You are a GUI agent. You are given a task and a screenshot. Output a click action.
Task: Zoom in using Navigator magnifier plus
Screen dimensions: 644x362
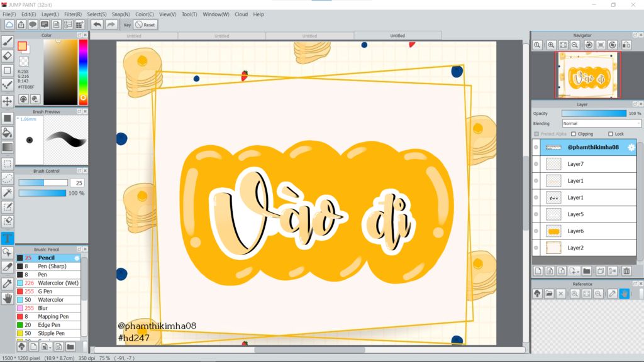click(551, 45)
